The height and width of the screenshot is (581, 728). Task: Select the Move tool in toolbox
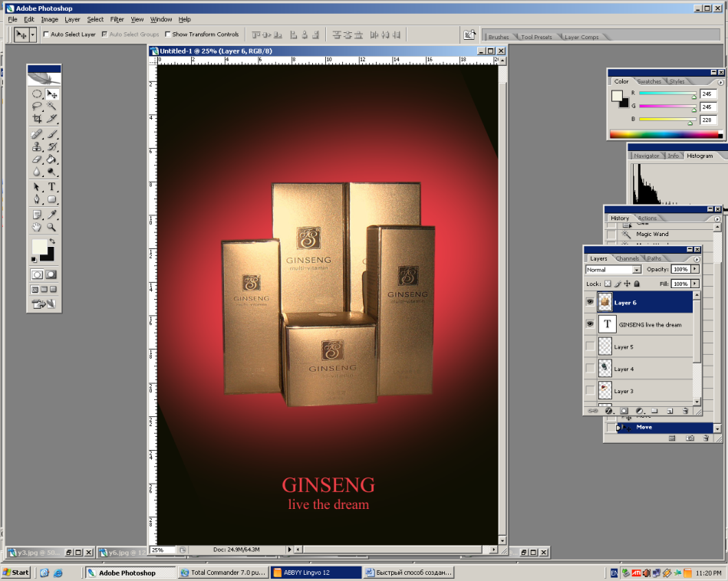tap(52, 94)
